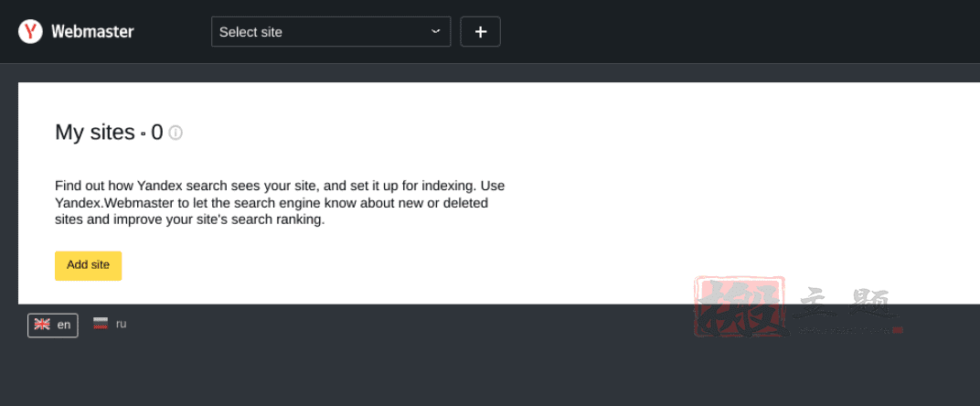Switch language to English (en)
The height and width of the screenshot is (406, 980).
pos(52,325)
